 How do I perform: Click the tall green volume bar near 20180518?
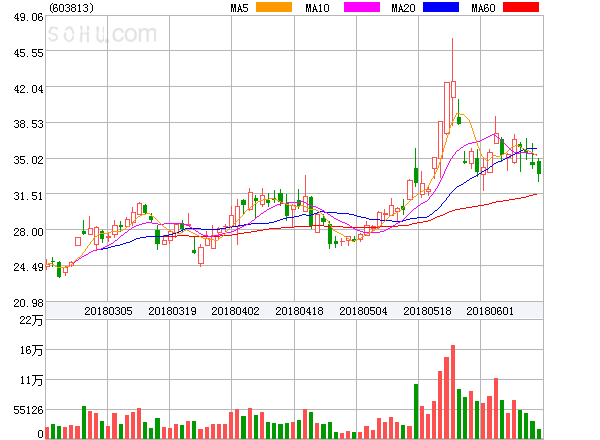click(416, 411)
